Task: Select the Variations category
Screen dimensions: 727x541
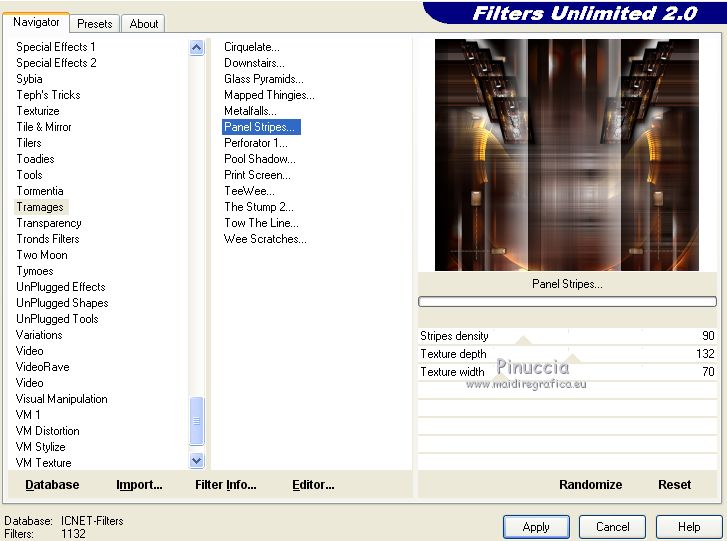Action: (x=39, y=335)
